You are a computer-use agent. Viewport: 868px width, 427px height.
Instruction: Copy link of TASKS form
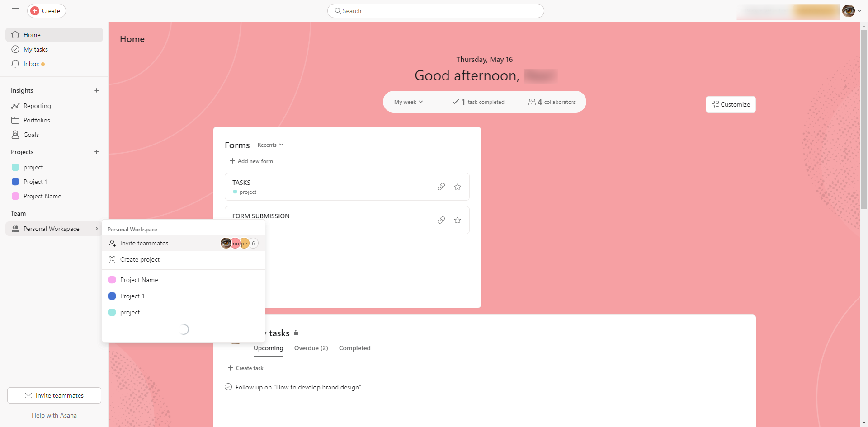click(441, 187)
